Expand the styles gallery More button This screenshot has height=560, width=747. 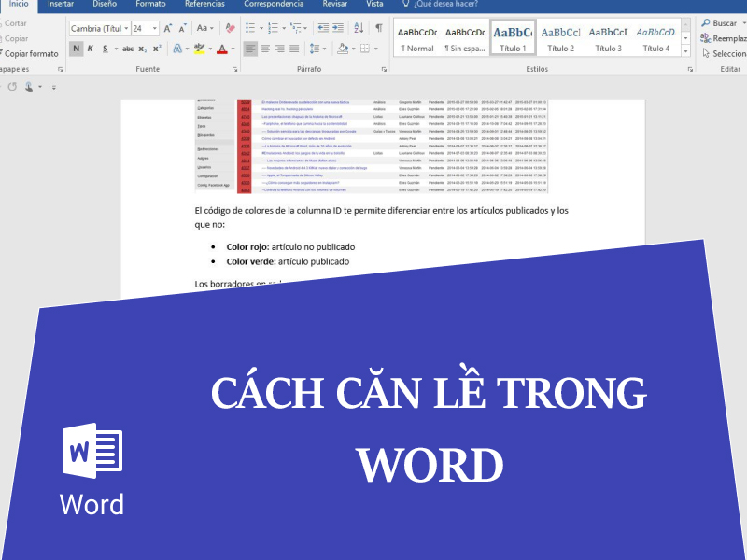[686, 50]
